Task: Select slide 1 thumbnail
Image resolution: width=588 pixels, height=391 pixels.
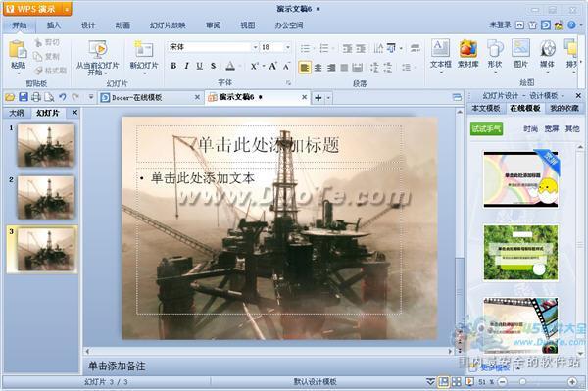Action: click(46, 145)
